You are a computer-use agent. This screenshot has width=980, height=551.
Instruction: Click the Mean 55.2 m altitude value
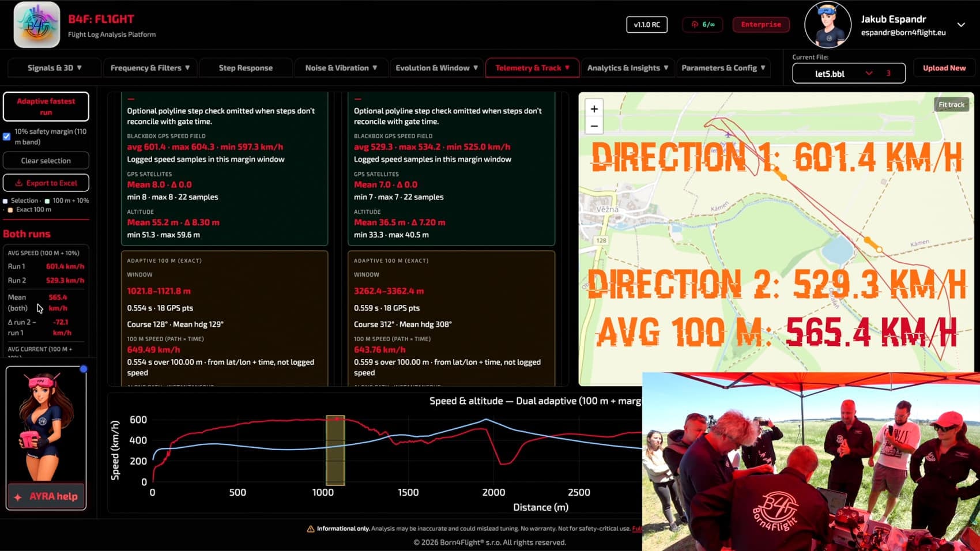coord(174,222)
